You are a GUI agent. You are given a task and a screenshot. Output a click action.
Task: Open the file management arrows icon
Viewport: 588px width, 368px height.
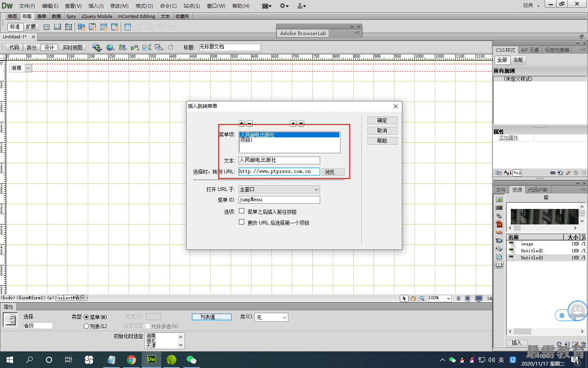[x=122, y=47]
